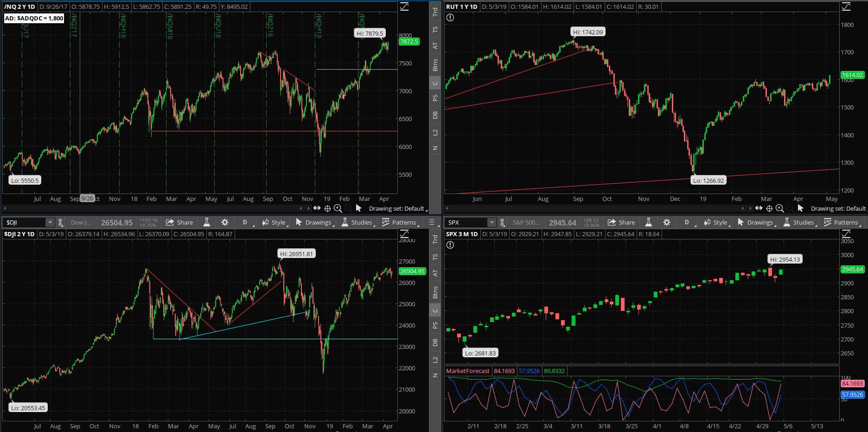Toggle C sidebar tab beside /NQ chart
This screenshot has height=432, width=868.
[435, 84]
